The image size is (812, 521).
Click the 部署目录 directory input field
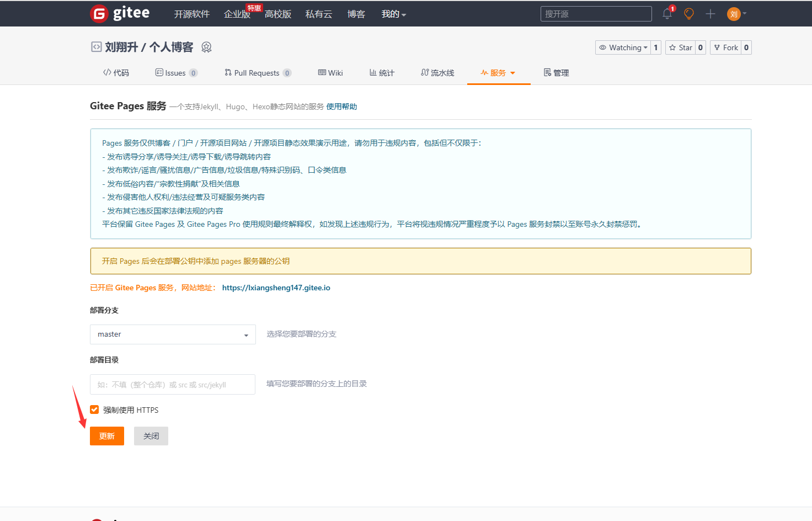point(173,385)
